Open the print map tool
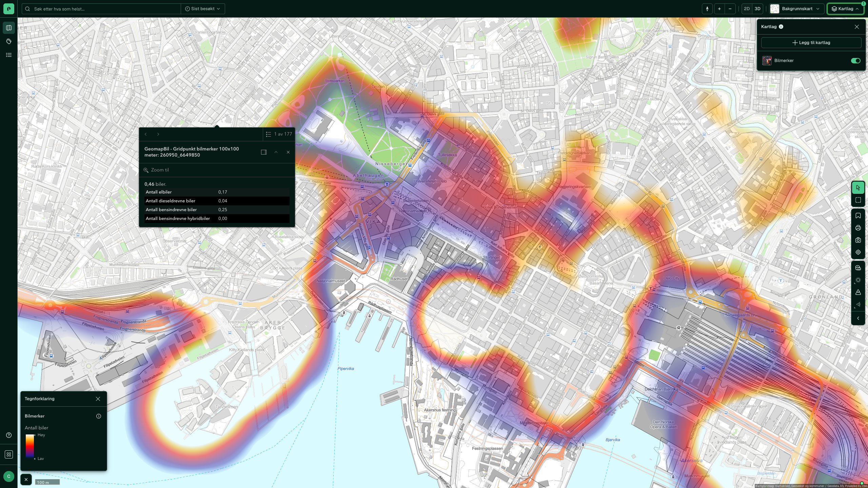Image resolution: width=868 pixels, height=488 pixels. [x=858, y=228]
